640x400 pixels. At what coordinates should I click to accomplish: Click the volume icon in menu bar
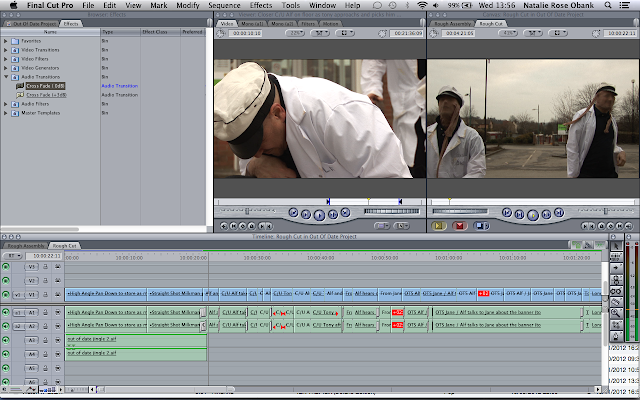[x=436, y=5]
